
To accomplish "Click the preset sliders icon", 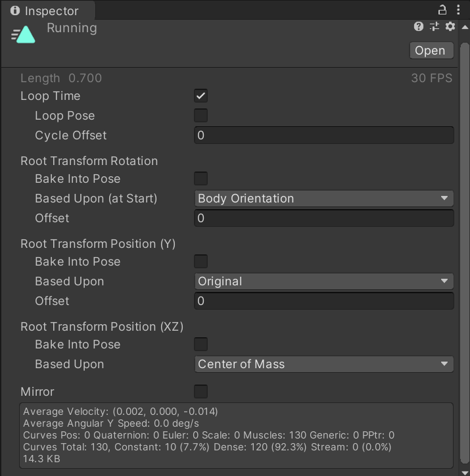I will point(435,27).
